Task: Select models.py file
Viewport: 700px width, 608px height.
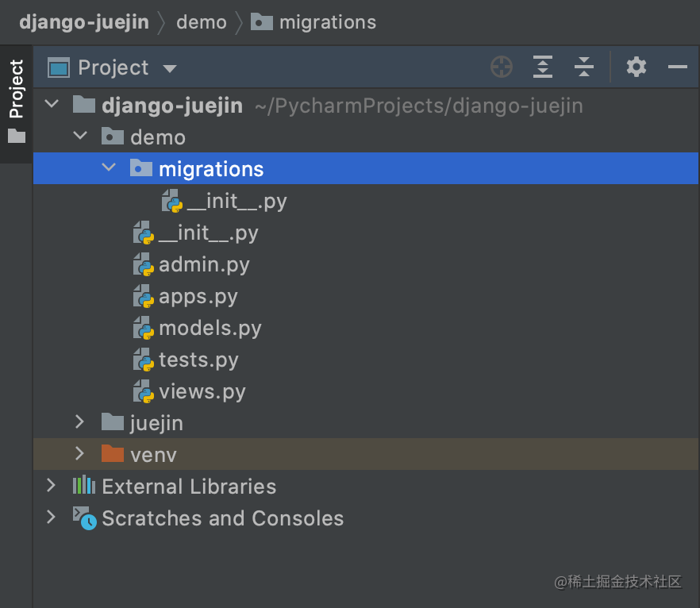Action: (x=366, y=328)
